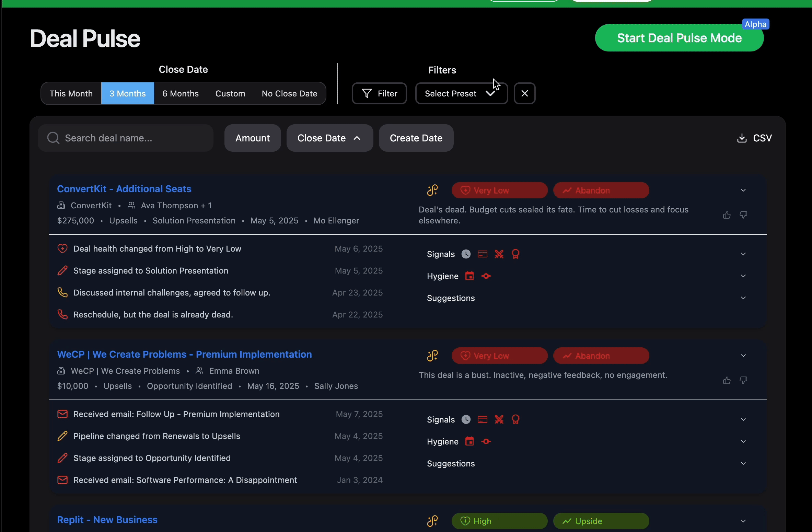Click the phone icon beside Discussed internal challenges

point(62,292)
